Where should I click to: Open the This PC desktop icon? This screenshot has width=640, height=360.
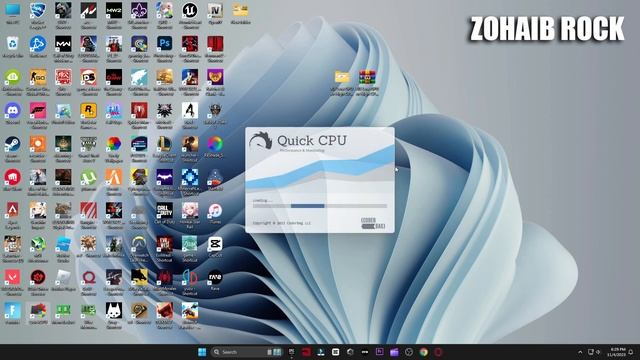[13, 11]
